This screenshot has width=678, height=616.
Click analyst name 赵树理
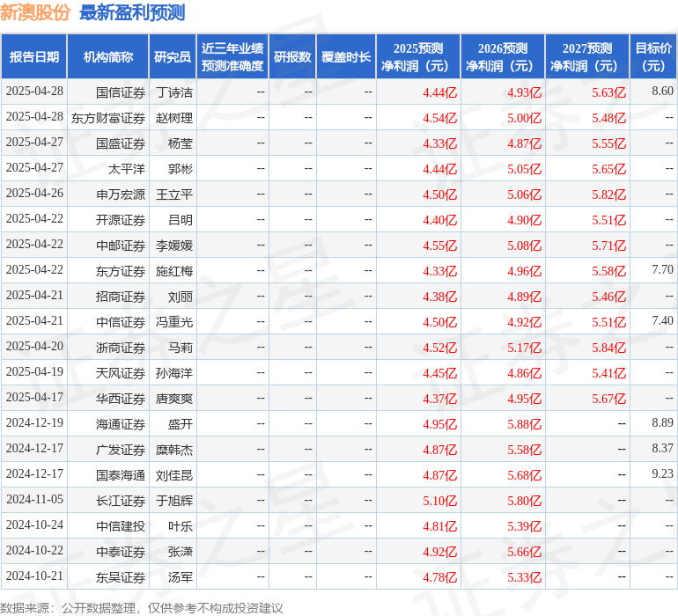click(173, 118)
